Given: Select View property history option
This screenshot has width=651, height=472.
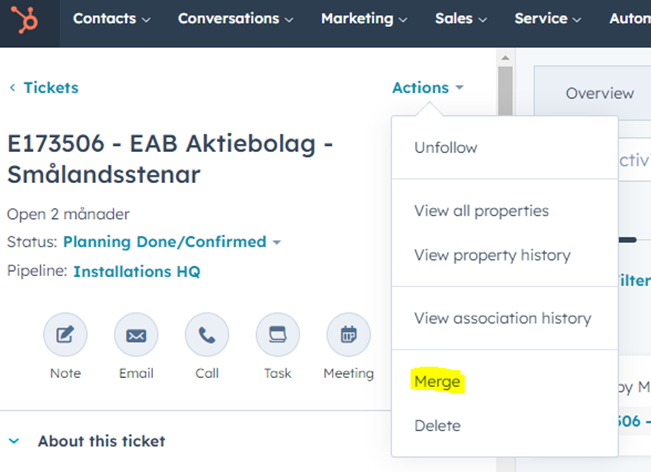Looking at the screenshot, I should pos(492,255).
